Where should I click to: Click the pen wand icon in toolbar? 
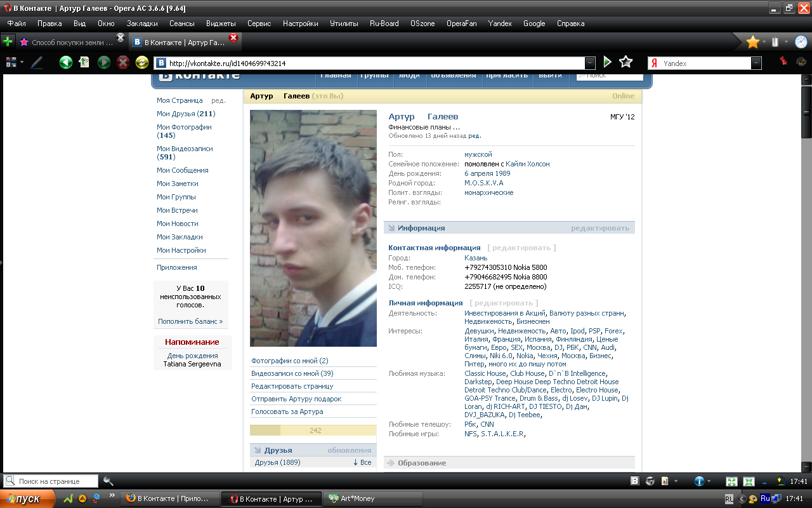pos(37,62)
